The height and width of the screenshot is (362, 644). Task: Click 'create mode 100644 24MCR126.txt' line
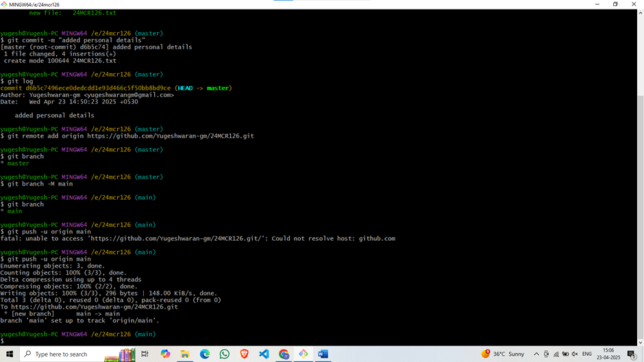tap(60, 61)
